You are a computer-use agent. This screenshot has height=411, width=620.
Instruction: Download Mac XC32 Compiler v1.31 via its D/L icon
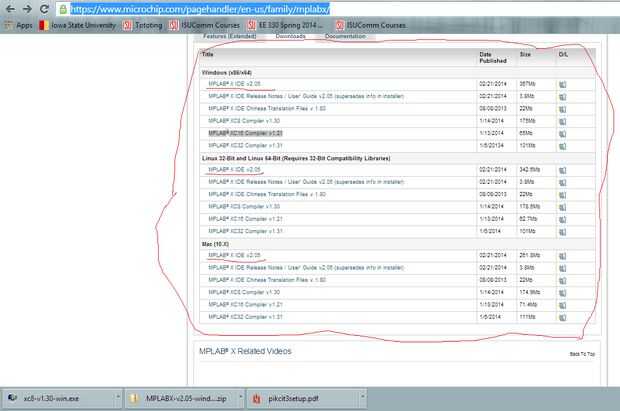tap(562, 317)
